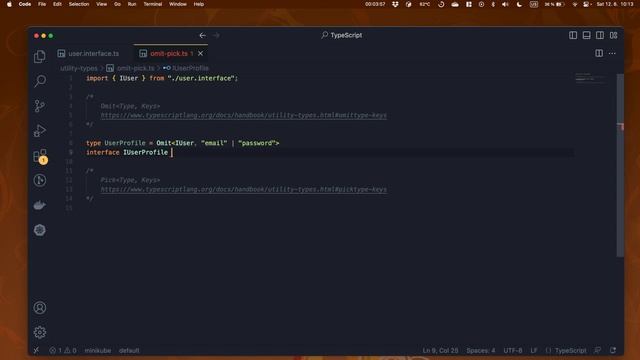Click the default namespace status bar item

click(129, 350)
